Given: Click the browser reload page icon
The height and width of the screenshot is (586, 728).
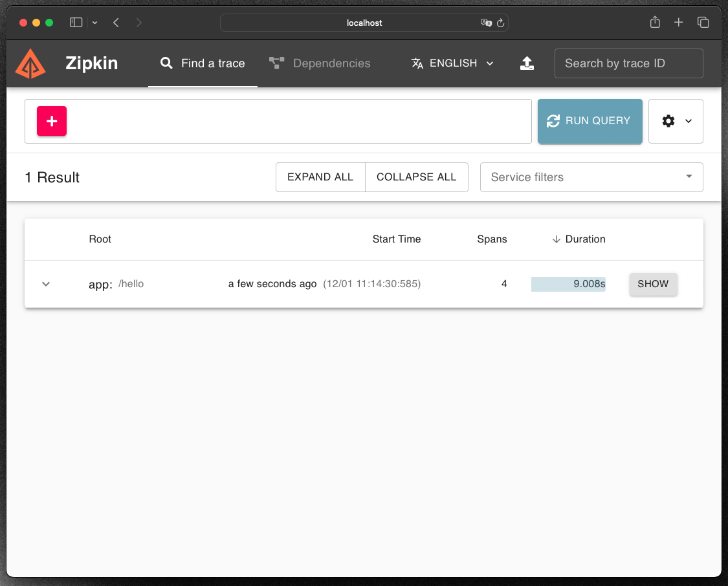Looking at the screenshot, I should [500, 23].
